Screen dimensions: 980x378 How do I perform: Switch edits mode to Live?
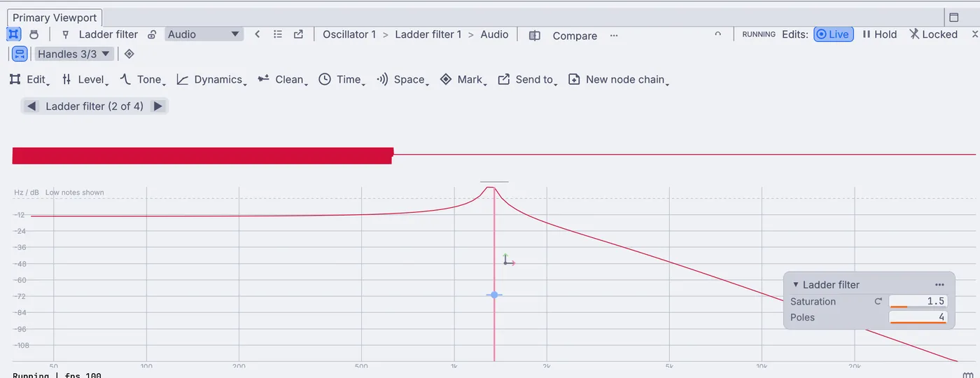coord(834,34)
